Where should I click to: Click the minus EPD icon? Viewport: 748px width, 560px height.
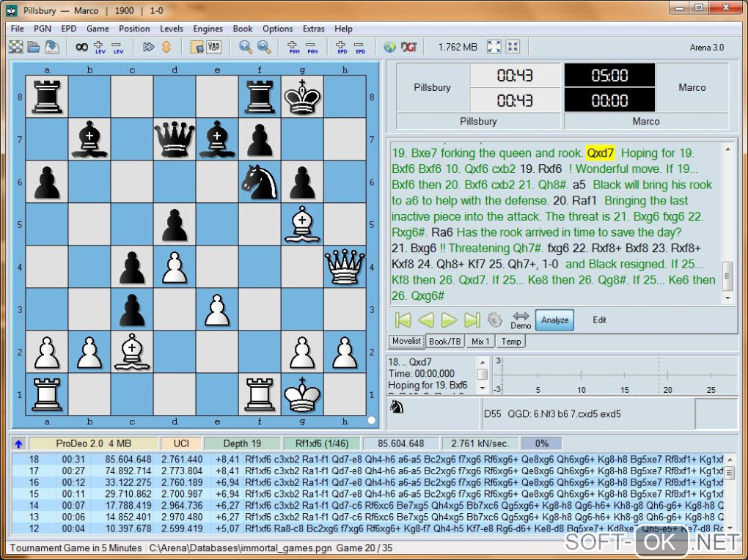359,47
